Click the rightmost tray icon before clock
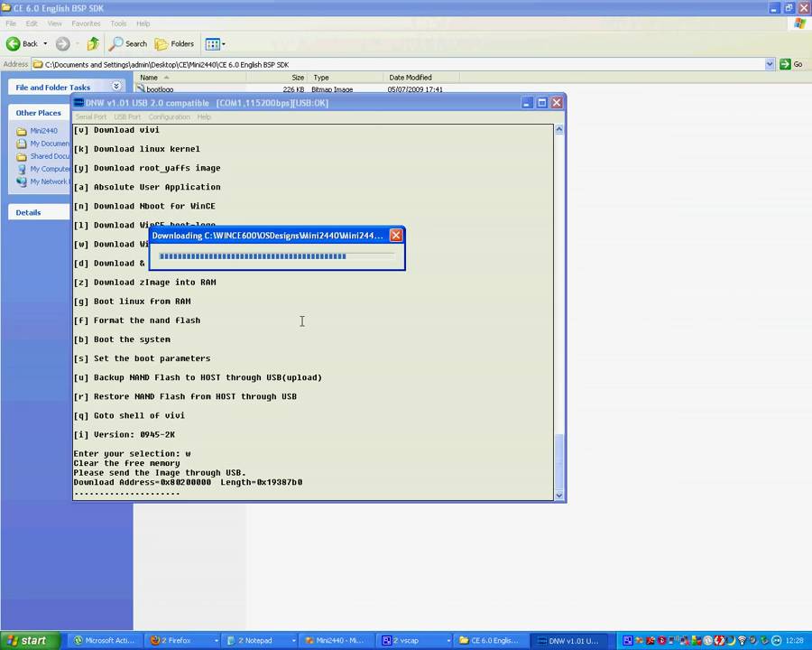This screenshot has height=650, width=812. pyautogui.click(x=776, y=641)
